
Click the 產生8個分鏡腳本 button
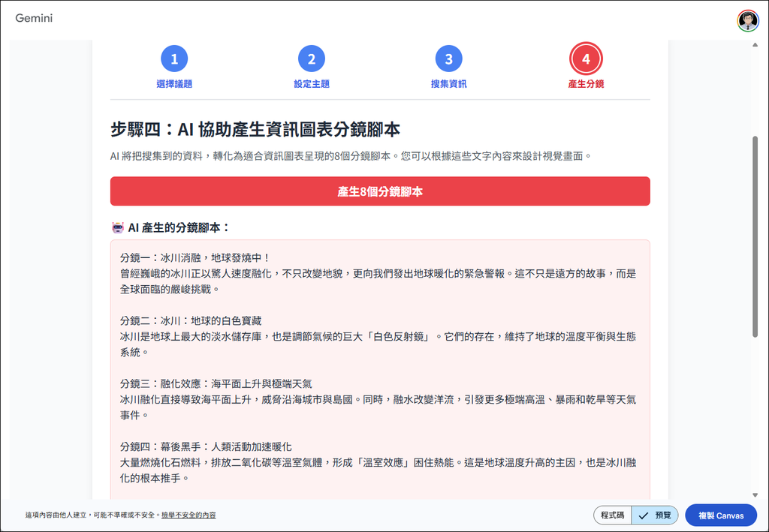click(x=380, y=191)
